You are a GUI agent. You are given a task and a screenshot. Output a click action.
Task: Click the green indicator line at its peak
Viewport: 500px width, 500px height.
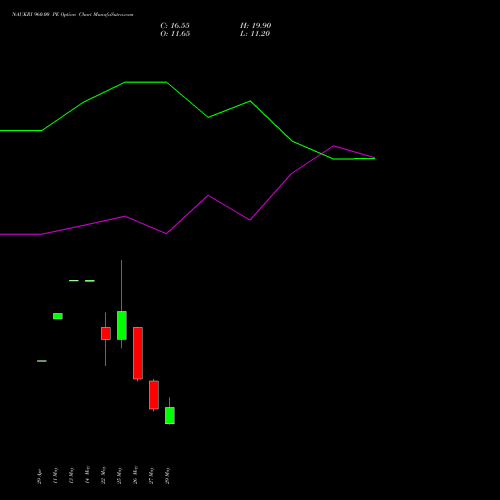[146, 82]
